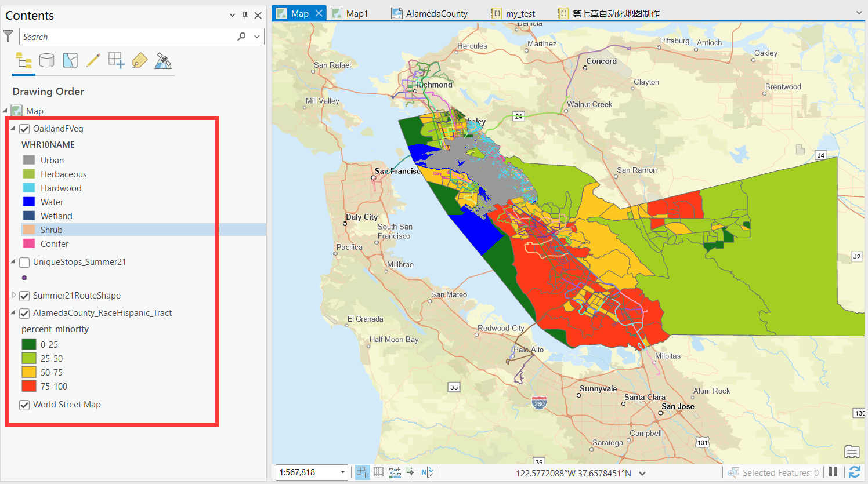Open the map constraints tool
This screenshot has width=868, height=484.
[395, 472]
